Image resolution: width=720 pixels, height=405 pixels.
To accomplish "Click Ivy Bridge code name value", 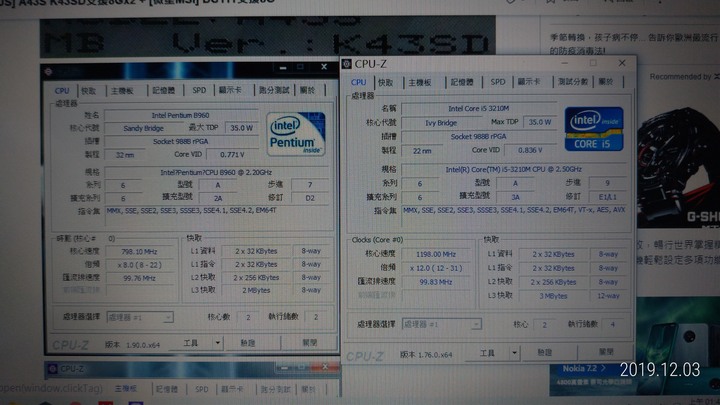I will click(441, 123).
